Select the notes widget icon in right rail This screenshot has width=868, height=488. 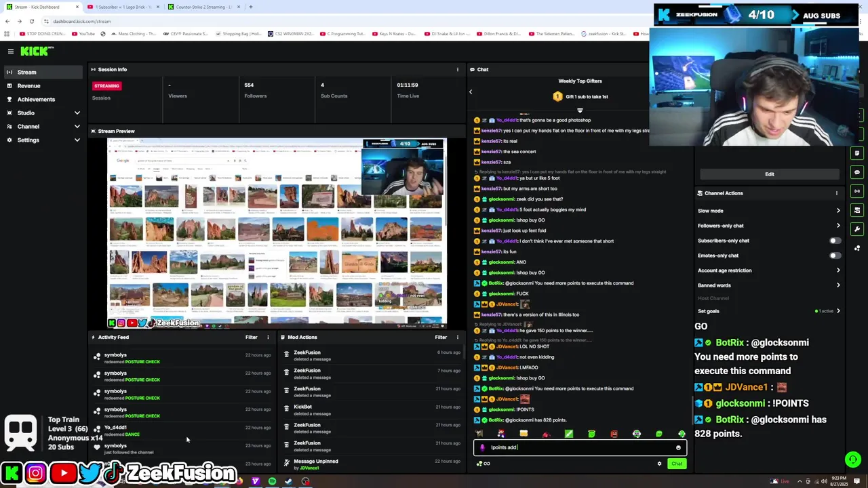click(x=857, y=153)
